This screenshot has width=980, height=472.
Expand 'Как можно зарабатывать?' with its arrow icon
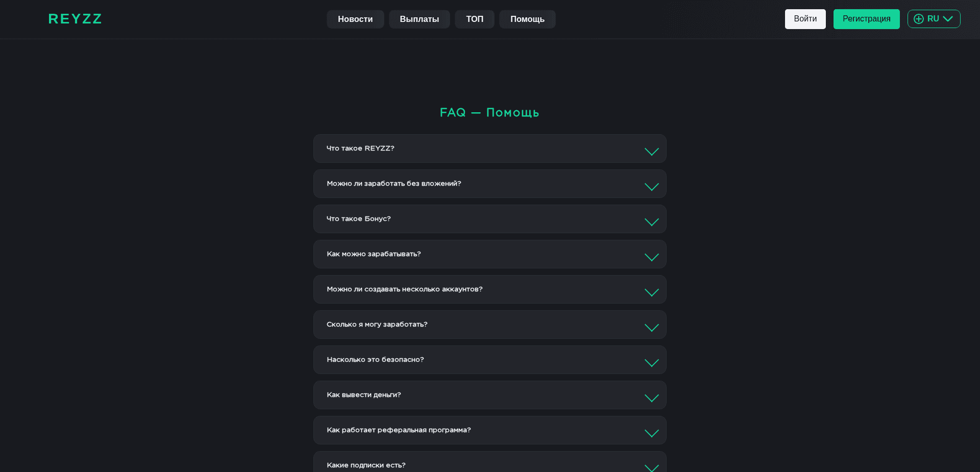651,257
